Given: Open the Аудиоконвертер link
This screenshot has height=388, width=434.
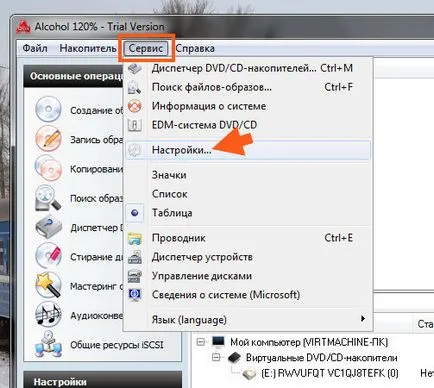Looking at the screenshot, I should click(97, 315).
